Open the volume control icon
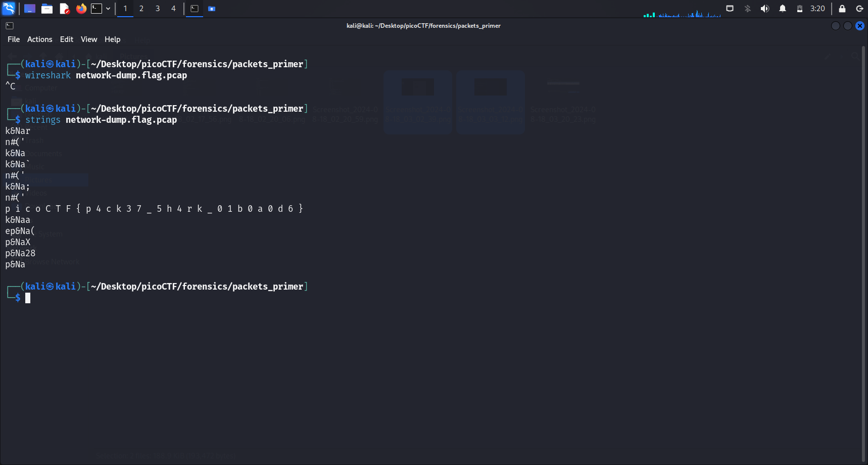This screenshot has height=465, width=868. pyautogui.click(x=765, y=9)
